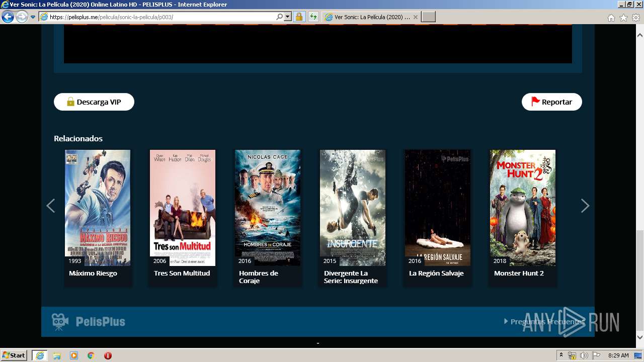
Task: Close the Ver Sonic tab
Action: (x=415, y=17)
